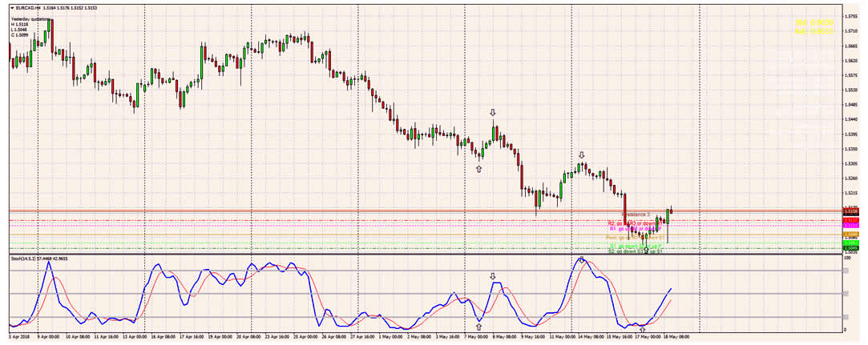Click the bright green S1 price tag
The image size is (868, 345).
click(851, 243)
